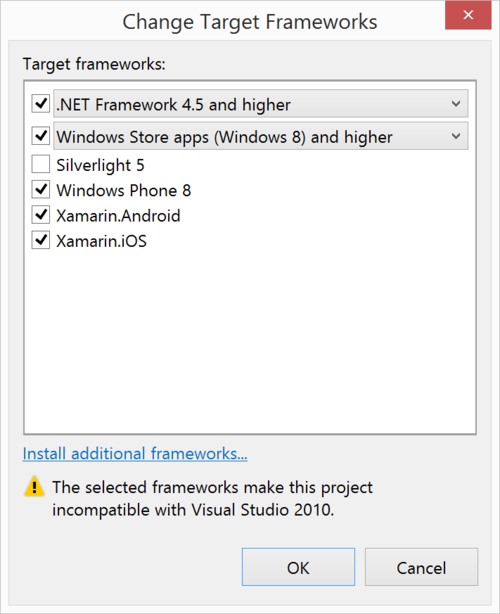Click the Xamarin.Android list entry text
Viewport: 500px width, 614px height.
(118, 216)
